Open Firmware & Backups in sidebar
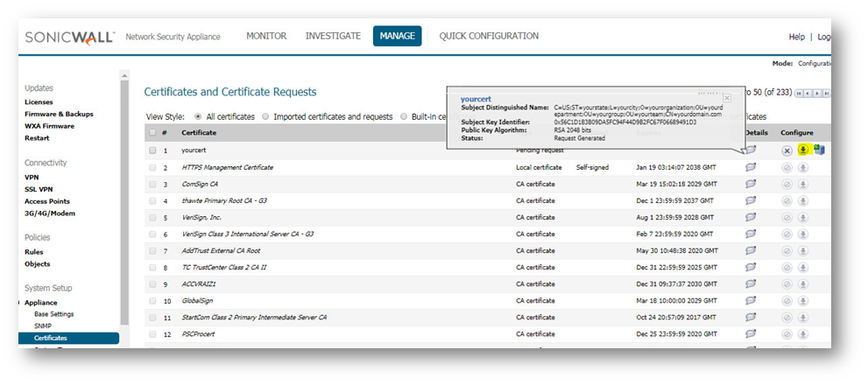 click(x=59, y=114)
